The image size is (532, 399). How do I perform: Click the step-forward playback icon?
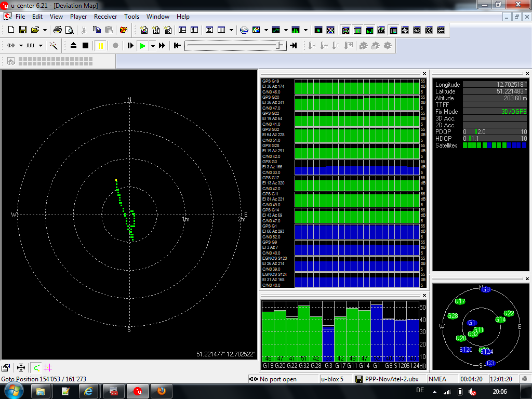[130, 46]
